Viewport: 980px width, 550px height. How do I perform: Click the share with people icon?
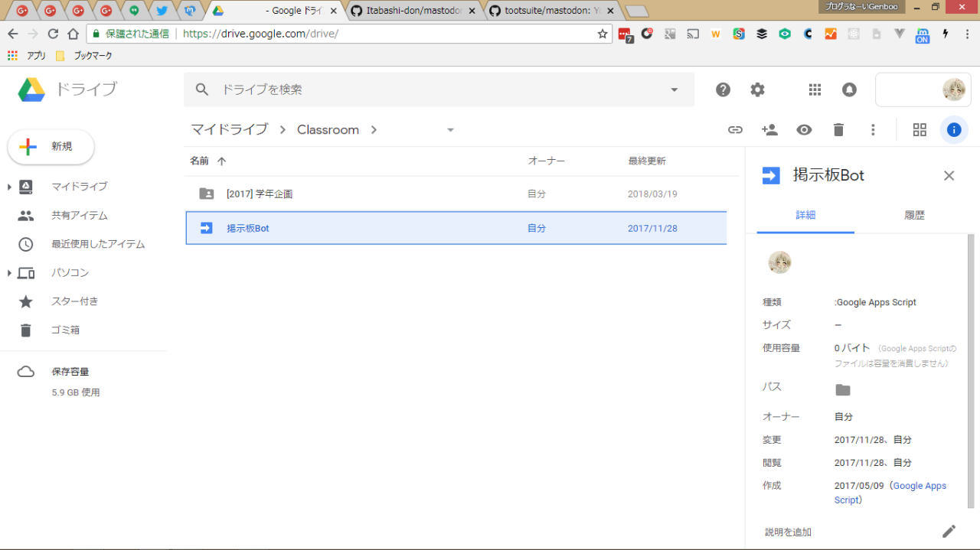point(769,130)
